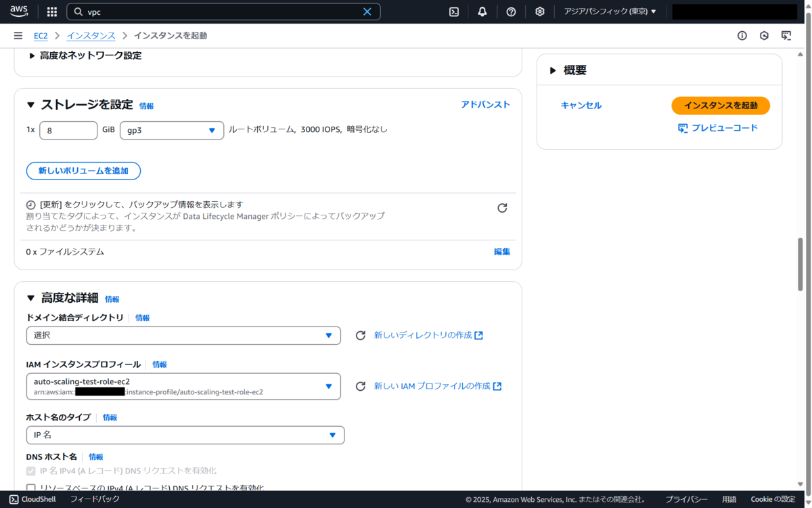Open the domain join directory info link
Image resolution: width=812 pixels, height=508 pixels.
click(x=142, y=318)
